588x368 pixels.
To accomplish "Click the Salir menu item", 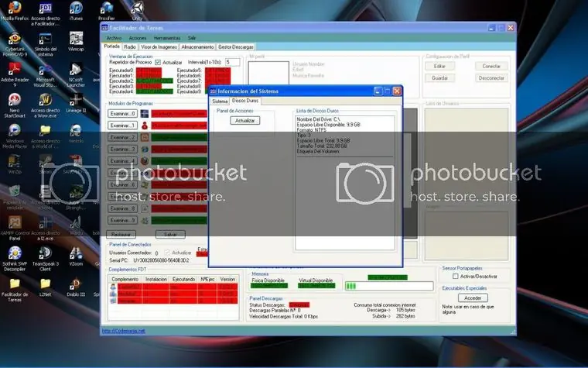I will point(192,38).
